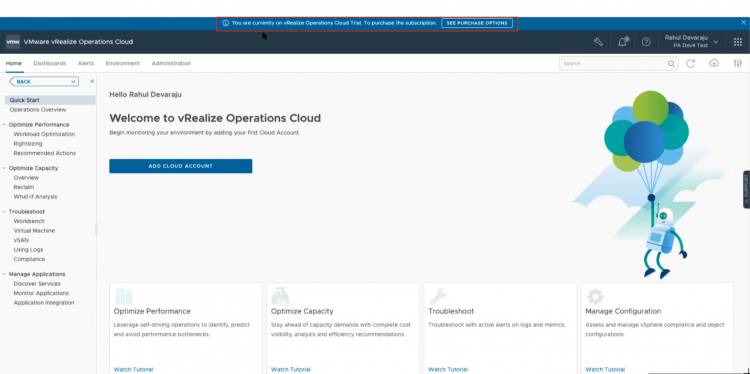Viewport: 750px width, 374px height.
Task: Open the Rahul Devaraju user menu
Action: coord(691,42)
